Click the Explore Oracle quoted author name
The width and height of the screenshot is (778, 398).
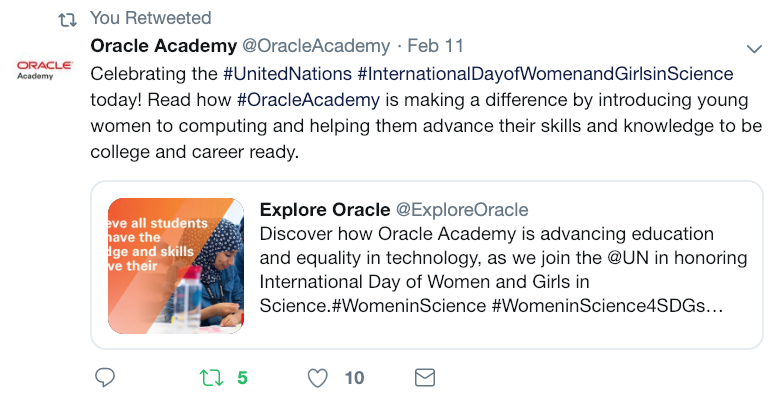(x=325, y=209)
